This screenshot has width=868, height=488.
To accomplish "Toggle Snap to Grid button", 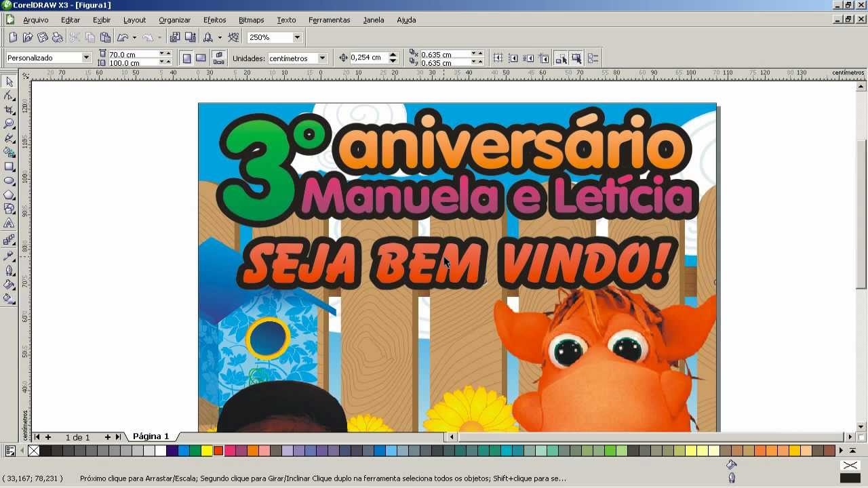I will tap(498, 58).
